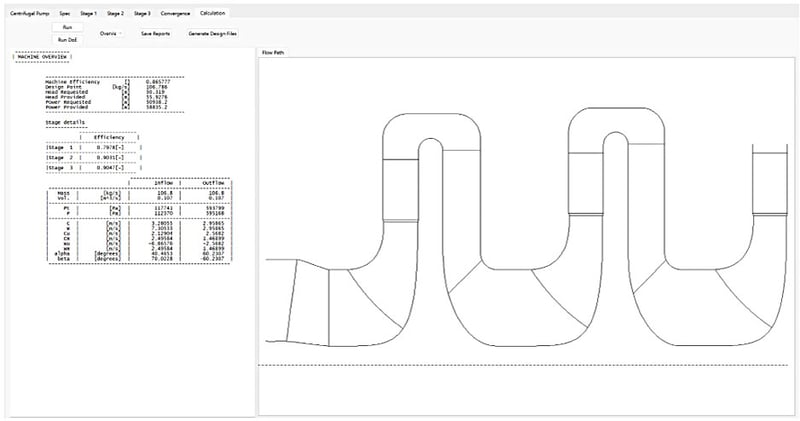Viewport: 800px width, 421px height.
Task: Click the Run button
Action: pyautogui.click(x=67, y=27)
